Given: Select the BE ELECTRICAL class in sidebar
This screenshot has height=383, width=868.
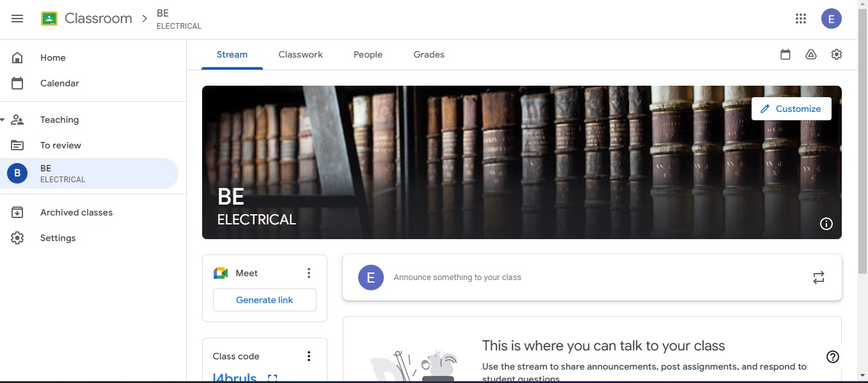Looking at the screenshot, I should (89, 173).
